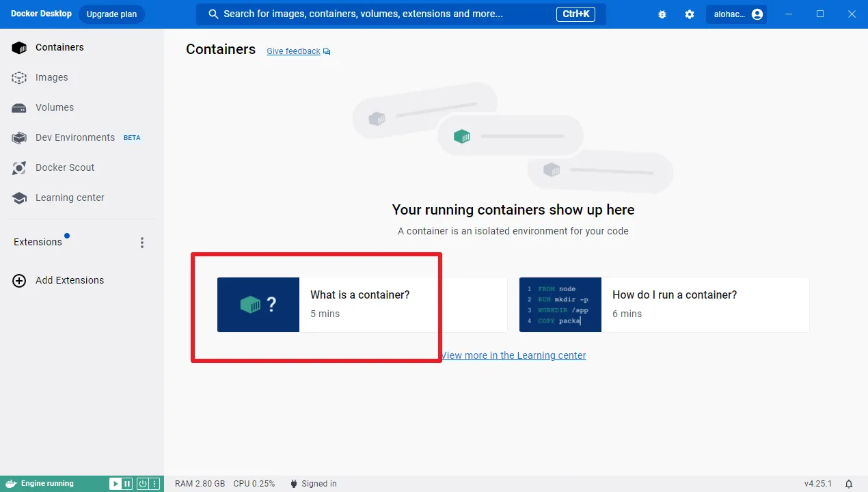Open the settings gear icon

pos(690,14)
